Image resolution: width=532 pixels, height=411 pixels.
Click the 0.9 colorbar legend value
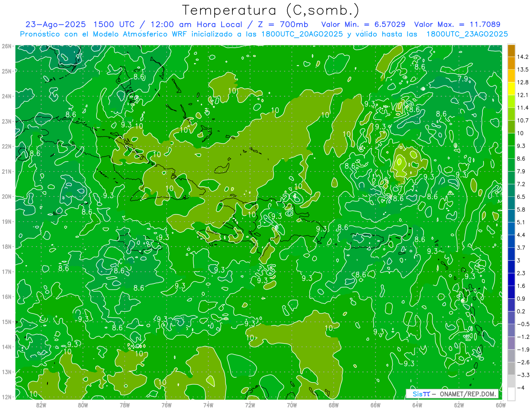tap(522, 298)
